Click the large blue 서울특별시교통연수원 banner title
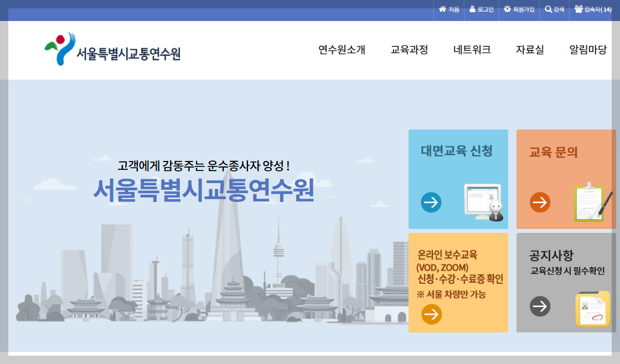620x364 pixels. point(204,190)
